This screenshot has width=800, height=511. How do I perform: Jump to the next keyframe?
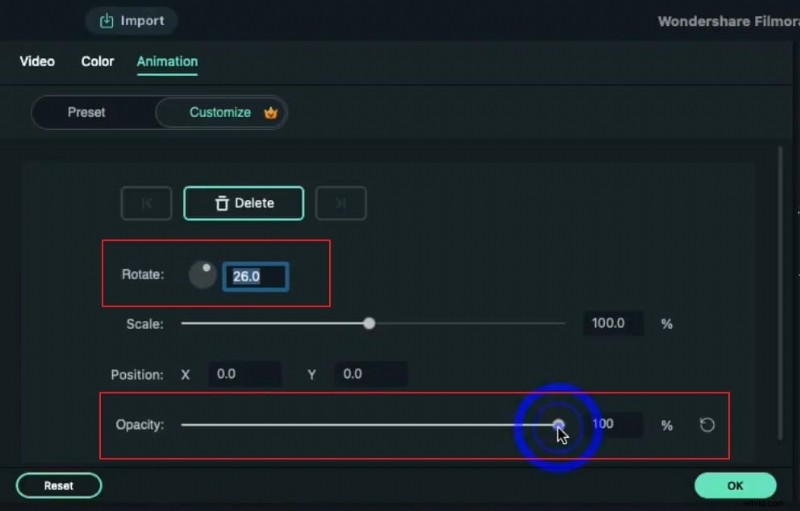pos(341,203)
